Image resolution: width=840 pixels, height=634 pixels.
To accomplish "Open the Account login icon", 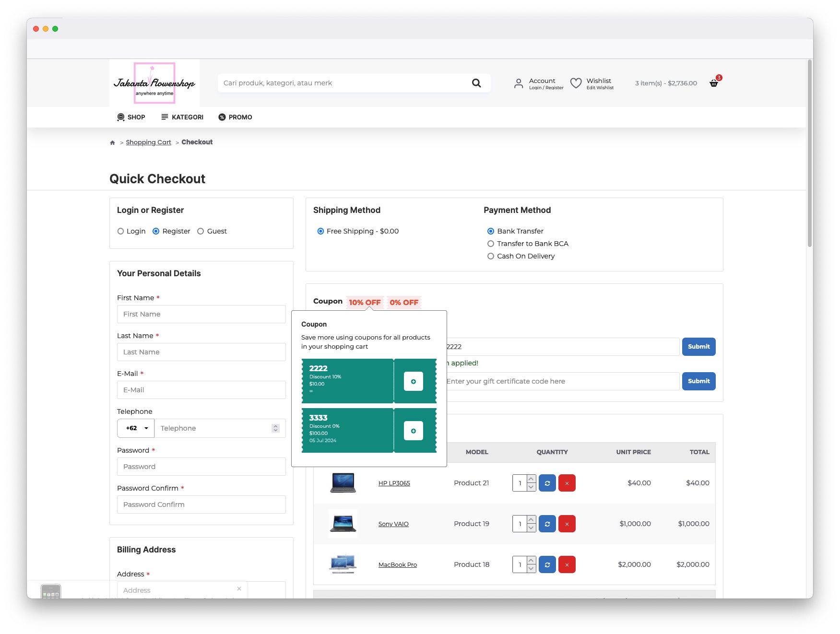I will (519, 83).
